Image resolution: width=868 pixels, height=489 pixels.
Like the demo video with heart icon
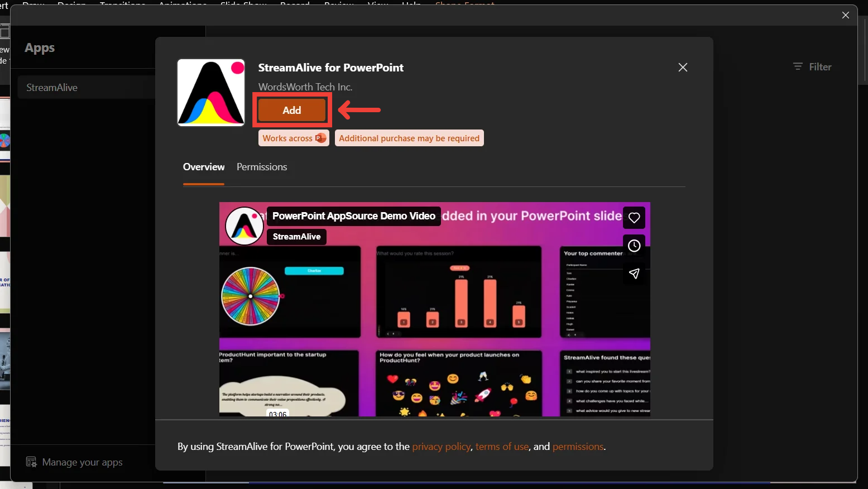point(634,218)
